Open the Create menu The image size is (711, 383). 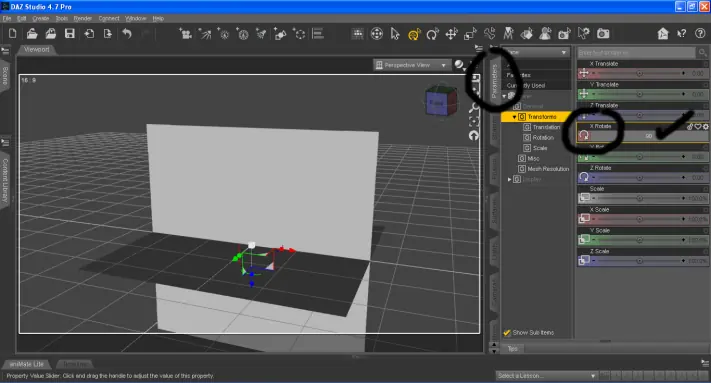pos(41,19)
